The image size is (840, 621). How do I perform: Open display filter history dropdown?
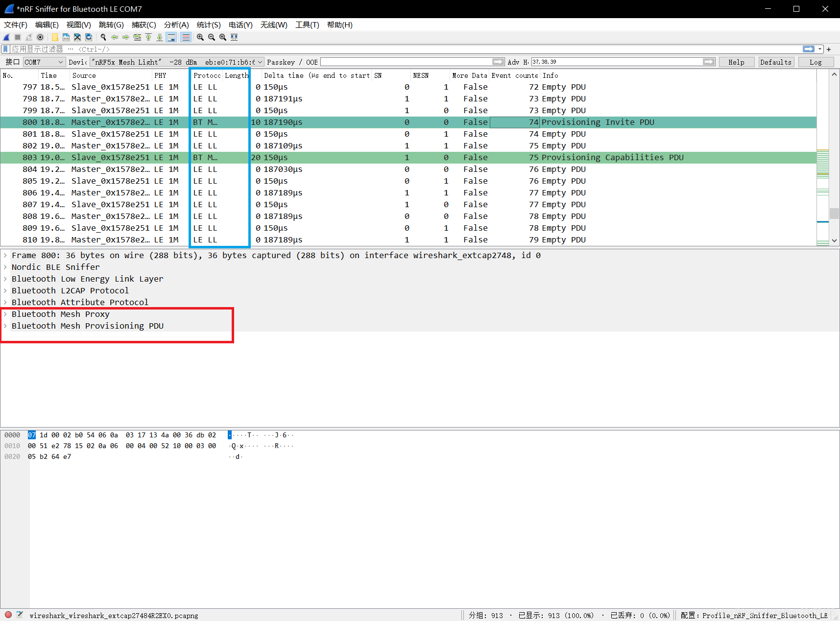(820, 49)
